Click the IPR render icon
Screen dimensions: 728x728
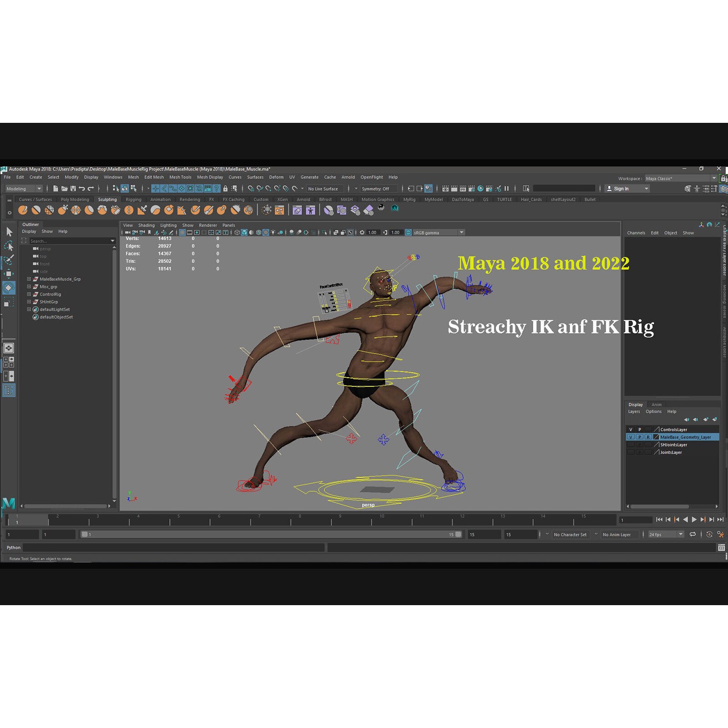click(x=463, y=188)
